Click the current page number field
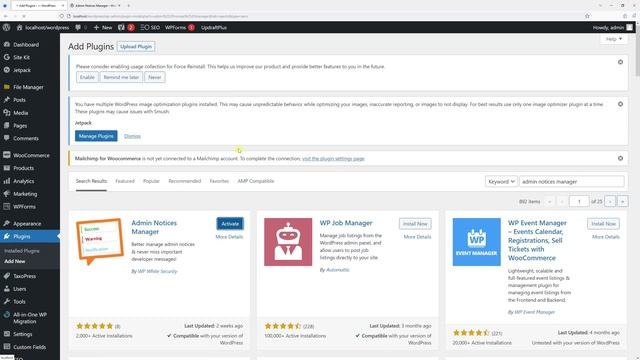 click(579, 201)
